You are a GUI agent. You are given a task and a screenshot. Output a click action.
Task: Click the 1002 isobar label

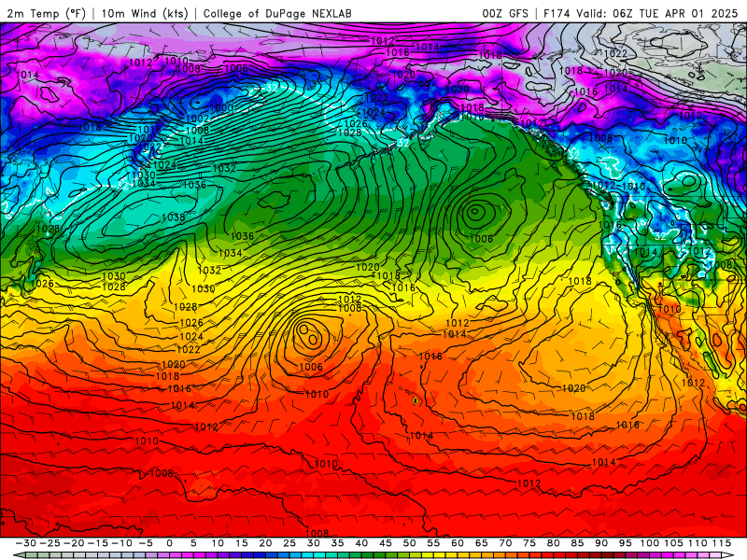coord(197,119)
